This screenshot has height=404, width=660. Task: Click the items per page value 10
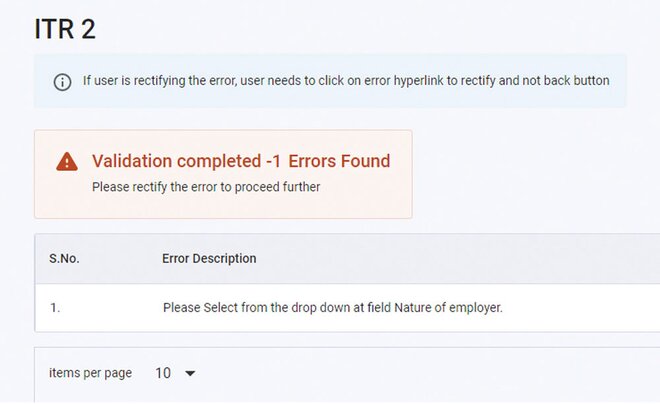(x=163, y=373)
